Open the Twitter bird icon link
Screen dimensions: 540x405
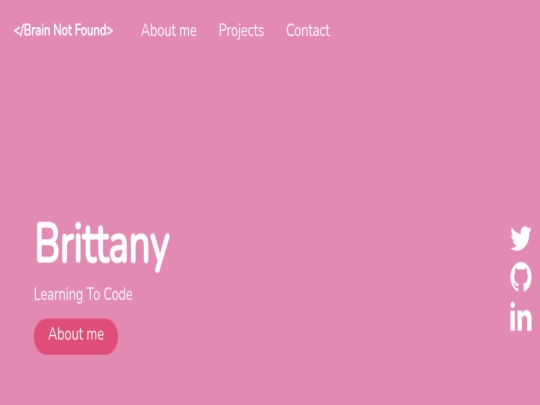point(521,238)
